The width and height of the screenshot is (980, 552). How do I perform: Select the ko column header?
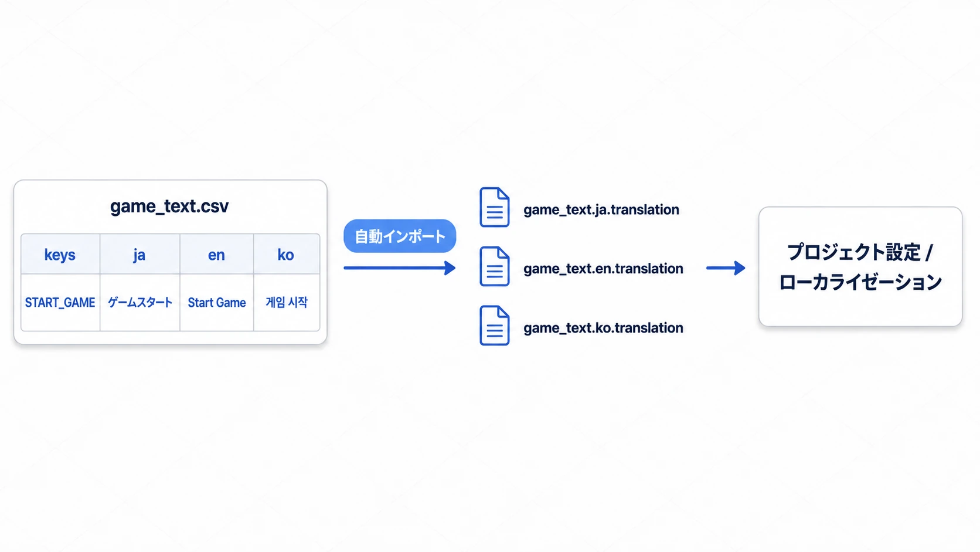286,254
